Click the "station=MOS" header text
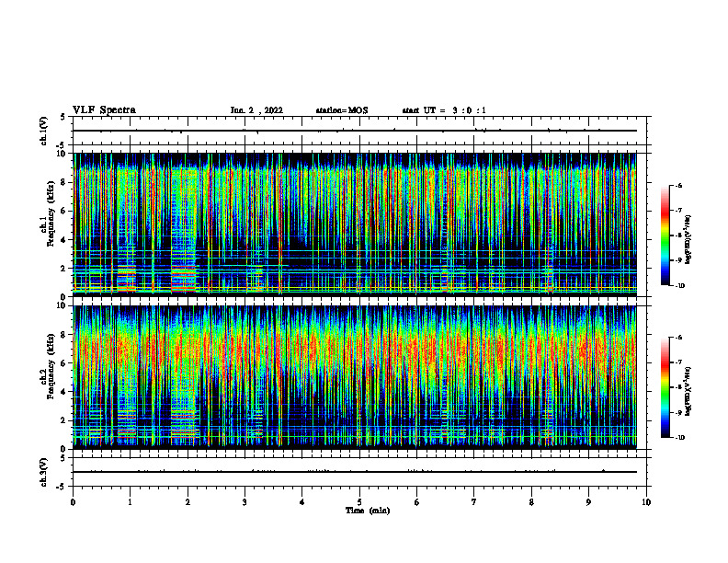Screen dimensions: 728x563 [342, 110]
